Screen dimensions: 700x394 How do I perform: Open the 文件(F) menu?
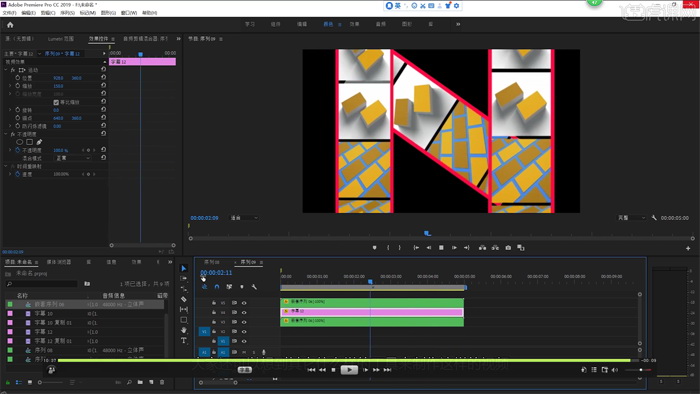point(9,13)
